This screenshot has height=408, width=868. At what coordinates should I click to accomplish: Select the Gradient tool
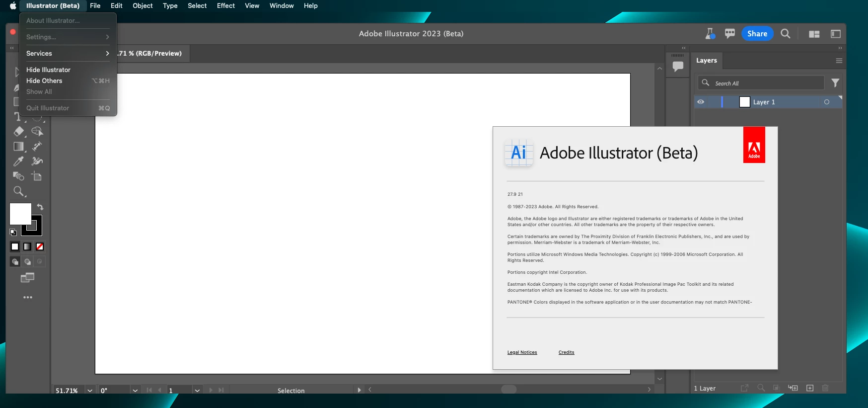[x=18, y=147]
